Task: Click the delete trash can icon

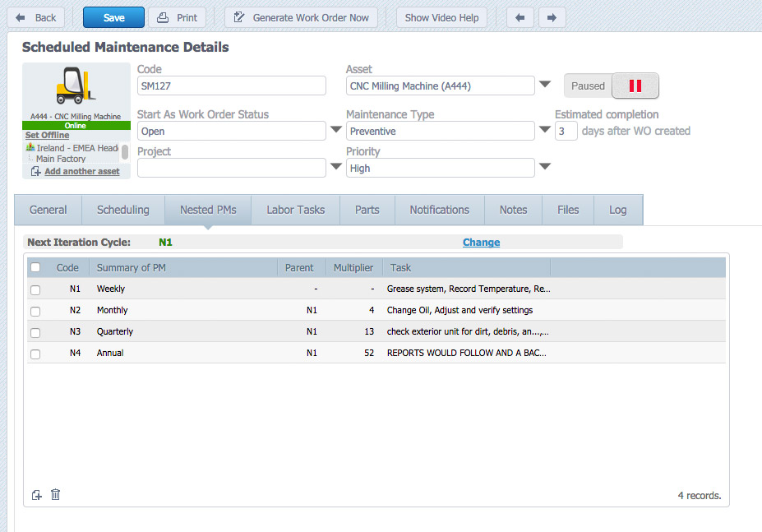Action: point(55,494)
